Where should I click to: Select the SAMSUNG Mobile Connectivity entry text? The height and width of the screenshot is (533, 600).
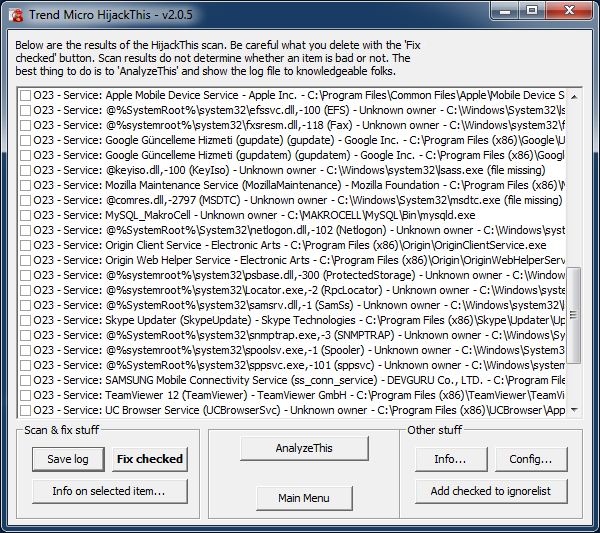pyautogui.click(x=299, y=380)
